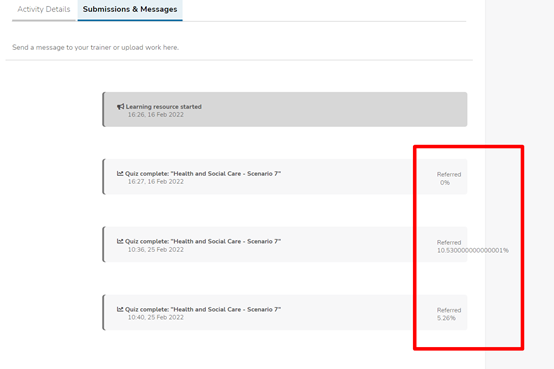Image resolution: width=554 pixels, height=369 pixels.
Task: Click the 'Learning resource started' title
Action: tap(164, 107)
